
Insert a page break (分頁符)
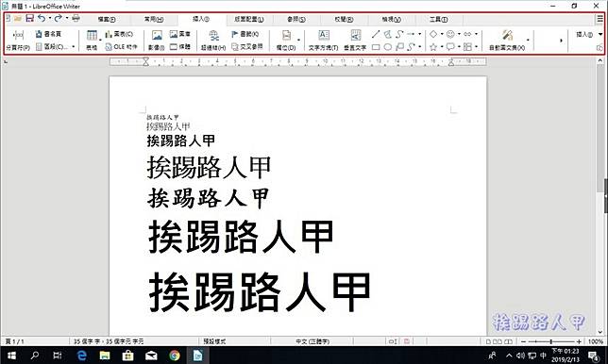(x=18, y=41)
